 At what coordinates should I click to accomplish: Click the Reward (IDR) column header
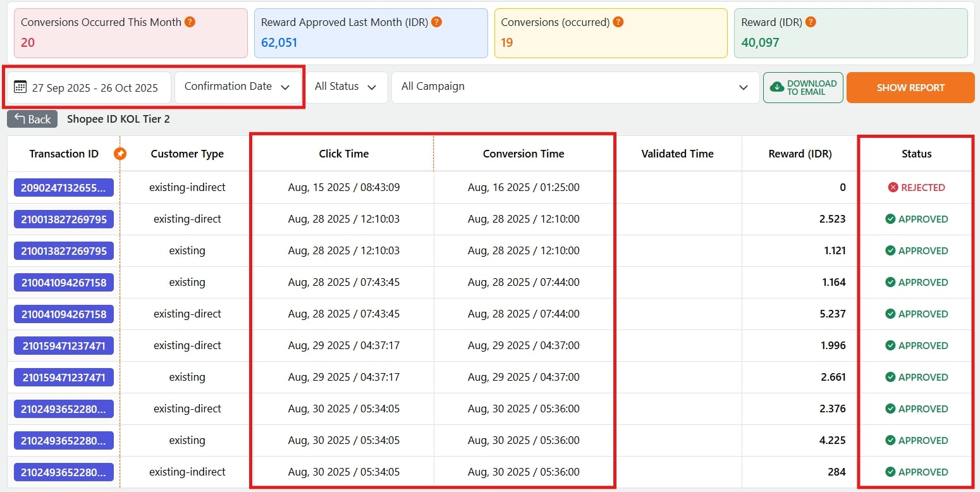(800, 154)
